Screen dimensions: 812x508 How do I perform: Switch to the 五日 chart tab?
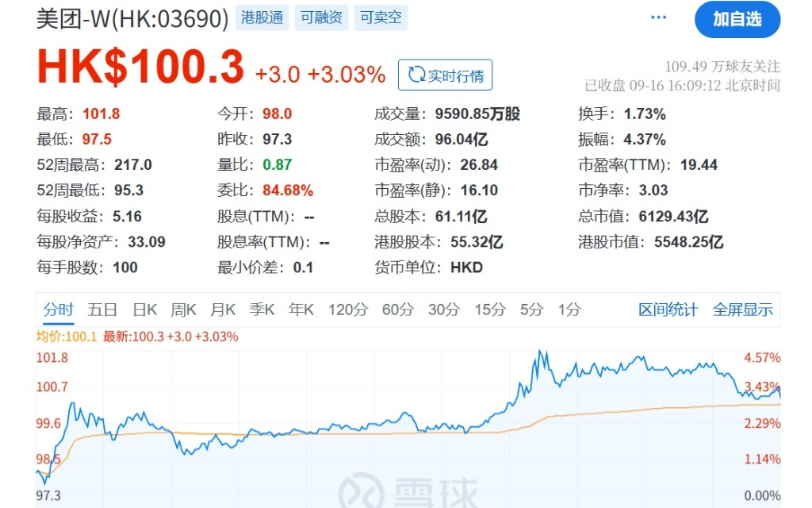coord(102,310)
